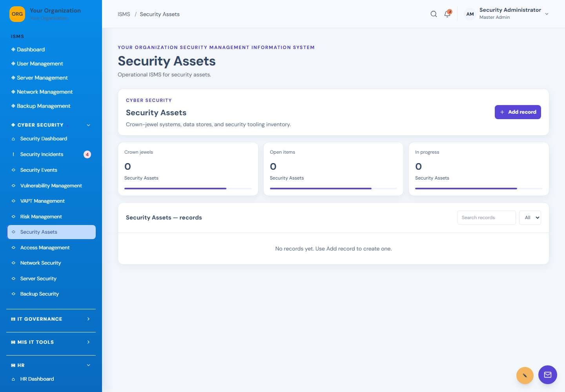Open the Security Administrator account dropdown arrow

547,14
